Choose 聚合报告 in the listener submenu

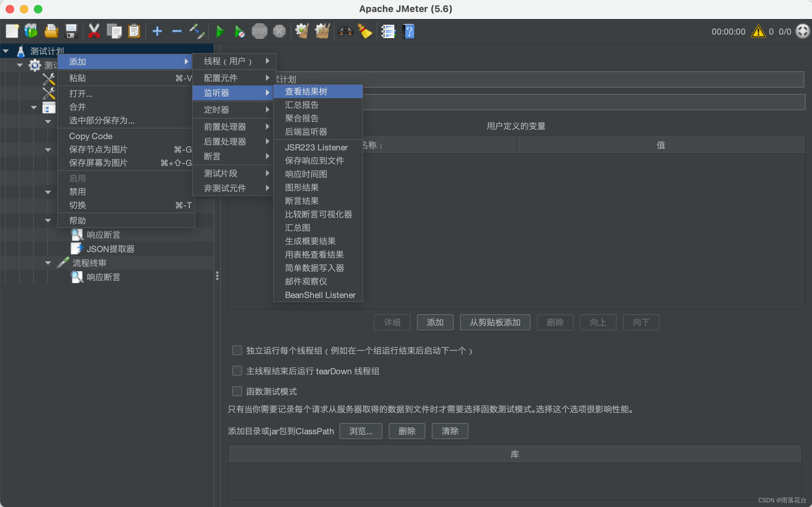(x=302, y=118)
